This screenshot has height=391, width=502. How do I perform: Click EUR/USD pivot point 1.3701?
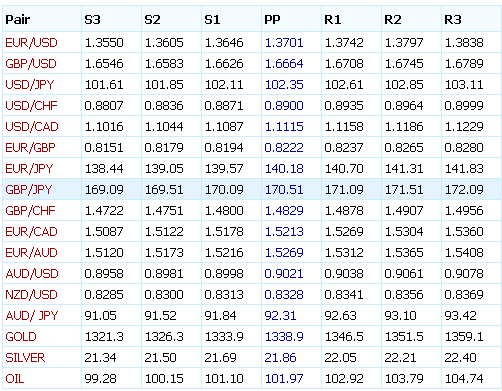click(x=284, y=43)
